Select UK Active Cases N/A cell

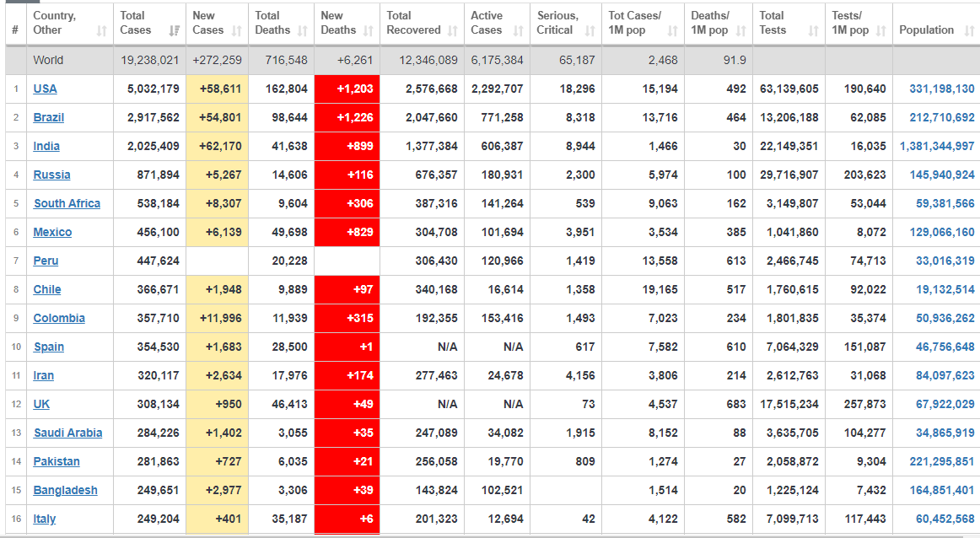497,405
